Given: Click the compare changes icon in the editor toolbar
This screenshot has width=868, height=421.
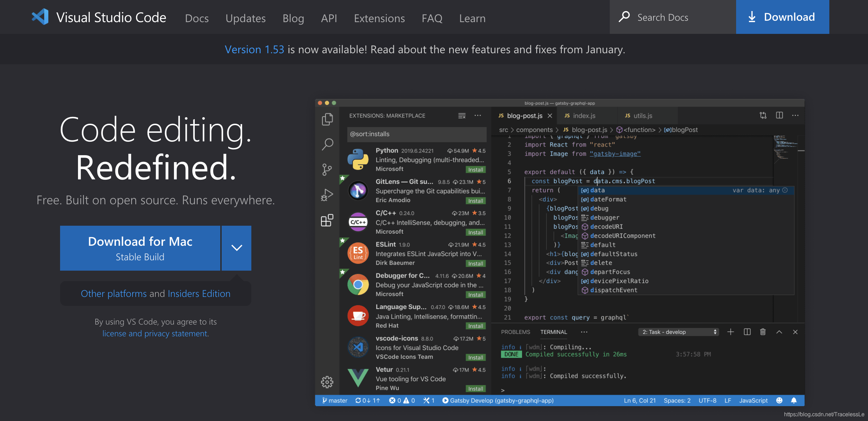Looking at the screenshot, I should tap(763, 115).
